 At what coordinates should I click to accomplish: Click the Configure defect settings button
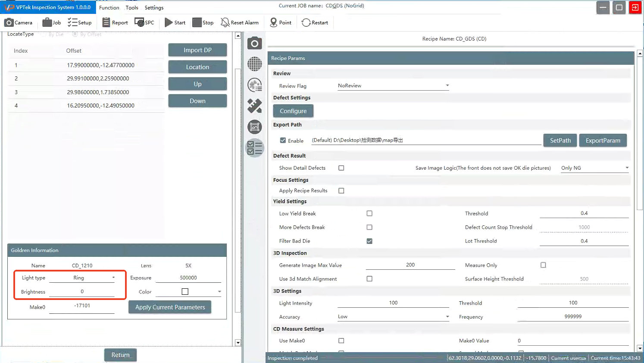tap(293, 111)
